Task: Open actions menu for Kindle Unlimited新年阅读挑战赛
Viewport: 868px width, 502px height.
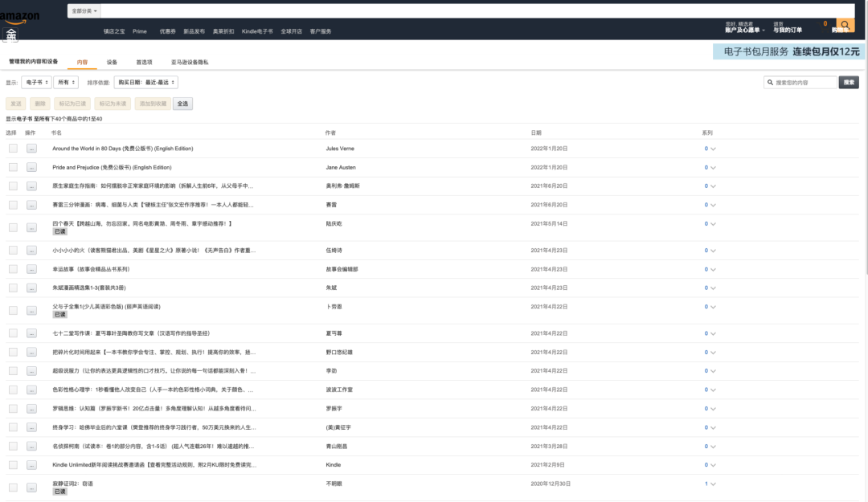Action: tap(31, 465)
